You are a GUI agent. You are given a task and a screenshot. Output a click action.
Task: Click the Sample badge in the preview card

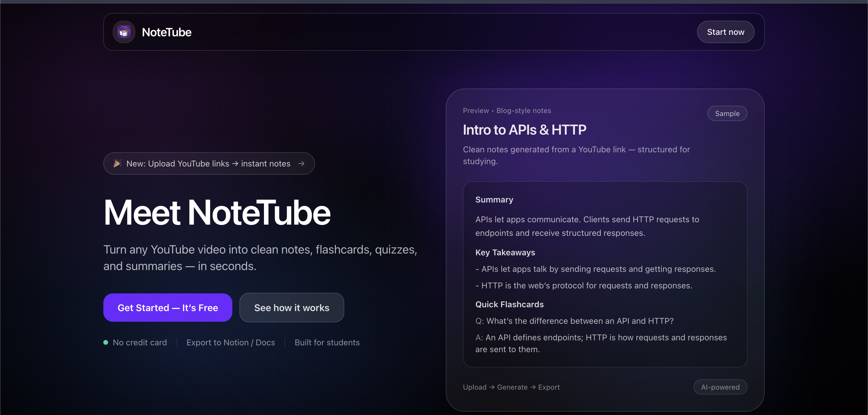click(727, 114)
